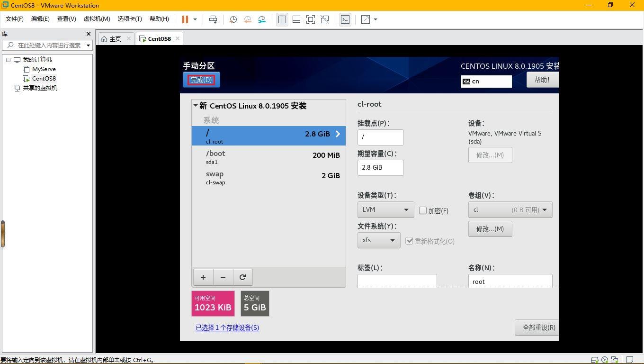Collapse the 我的计算机 tree node

pos(8,60)
